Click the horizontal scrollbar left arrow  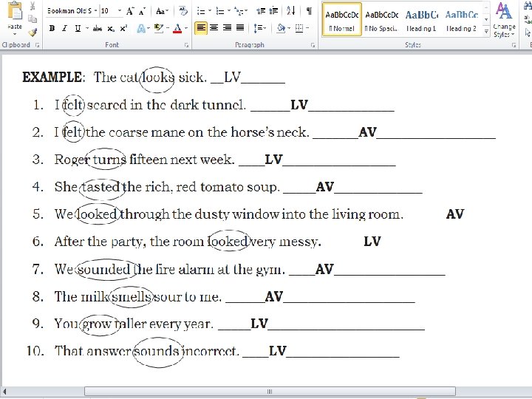coord(4,391)
